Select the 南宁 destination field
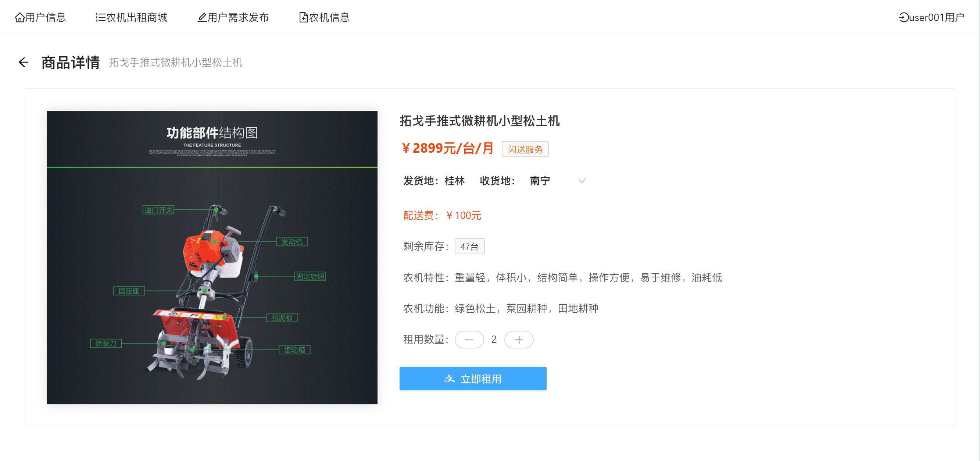 pyautogui.click(x=540, y=181)
